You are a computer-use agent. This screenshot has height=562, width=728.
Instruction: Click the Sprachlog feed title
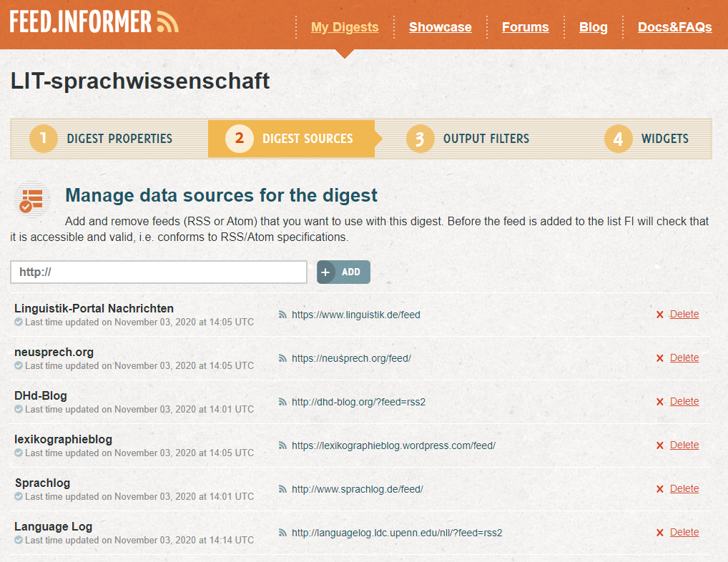(x=42, y=483)
